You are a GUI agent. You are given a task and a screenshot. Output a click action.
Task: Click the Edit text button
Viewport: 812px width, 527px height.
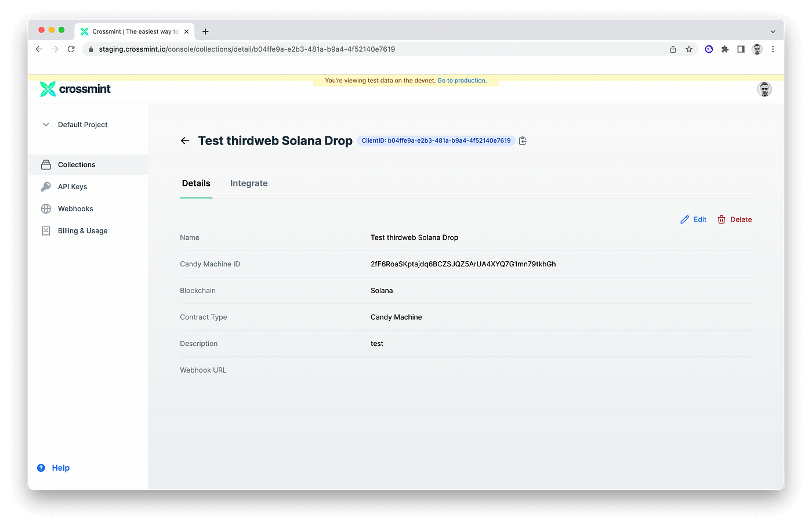pos(700,219)
